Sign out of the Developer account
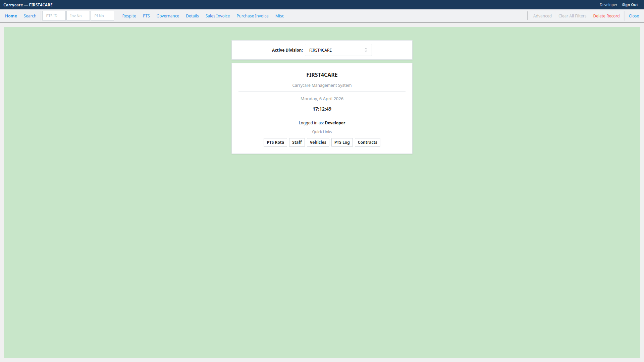Screen dimensions: 644x362 coord(630,5)
